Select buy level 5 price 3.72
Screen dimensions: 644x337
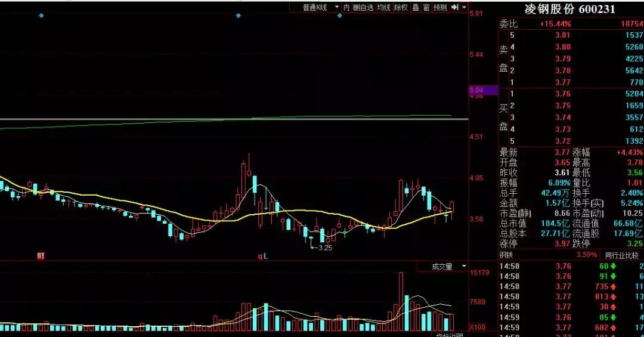click(563, 141)
